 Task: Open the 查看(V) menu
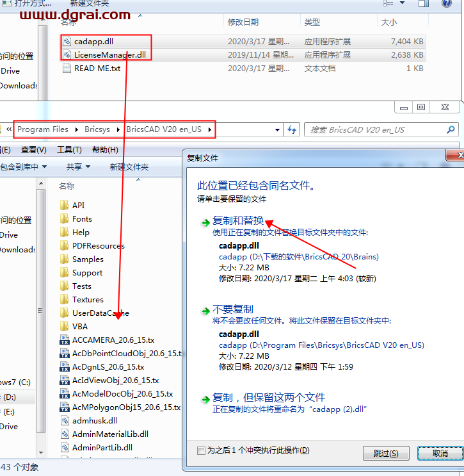[34, 150]
